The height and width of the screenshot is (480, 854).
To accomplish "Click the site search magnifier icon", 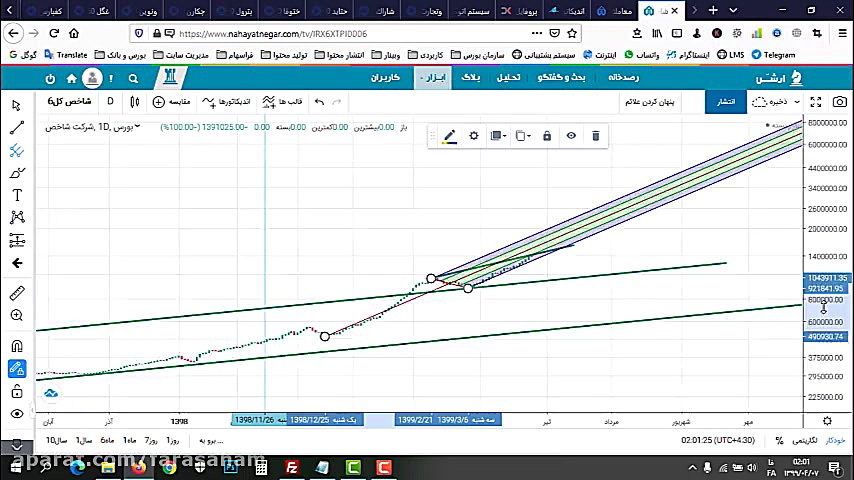I will pos(133,79).
